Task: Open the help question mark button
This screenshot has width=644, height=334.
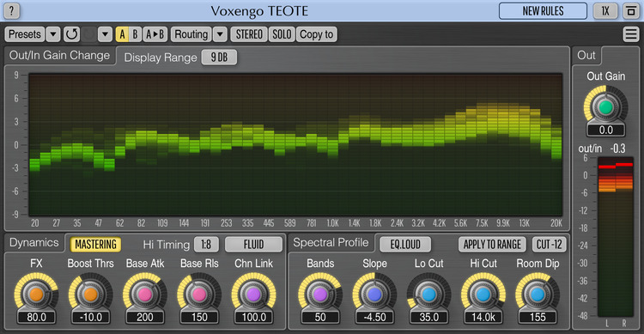Action: (x=11, y=11)
